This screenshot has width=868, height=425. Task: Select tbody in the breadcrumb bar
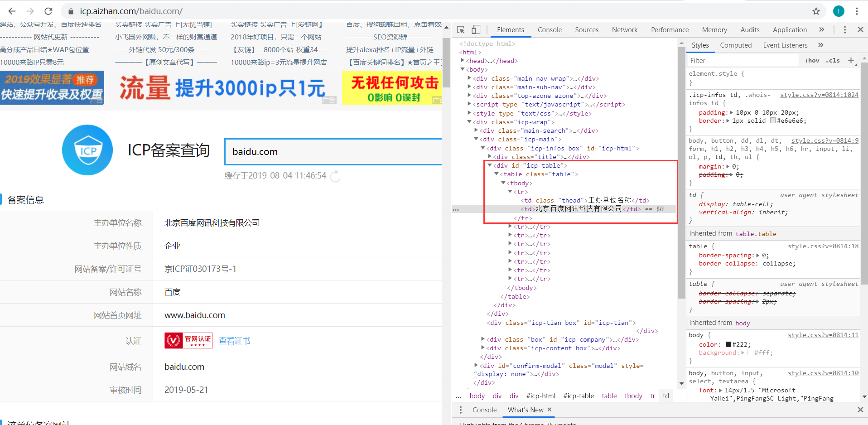pyautogui.click(x=633, y=396)
